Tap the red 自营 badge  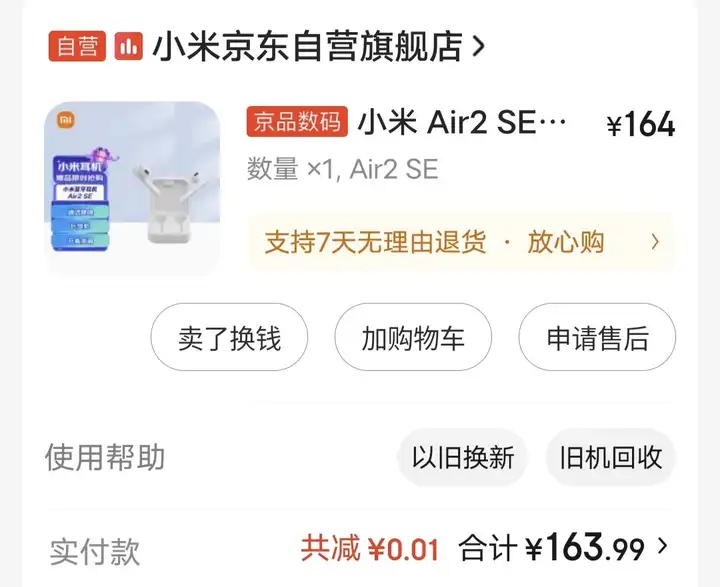(77, 46)
